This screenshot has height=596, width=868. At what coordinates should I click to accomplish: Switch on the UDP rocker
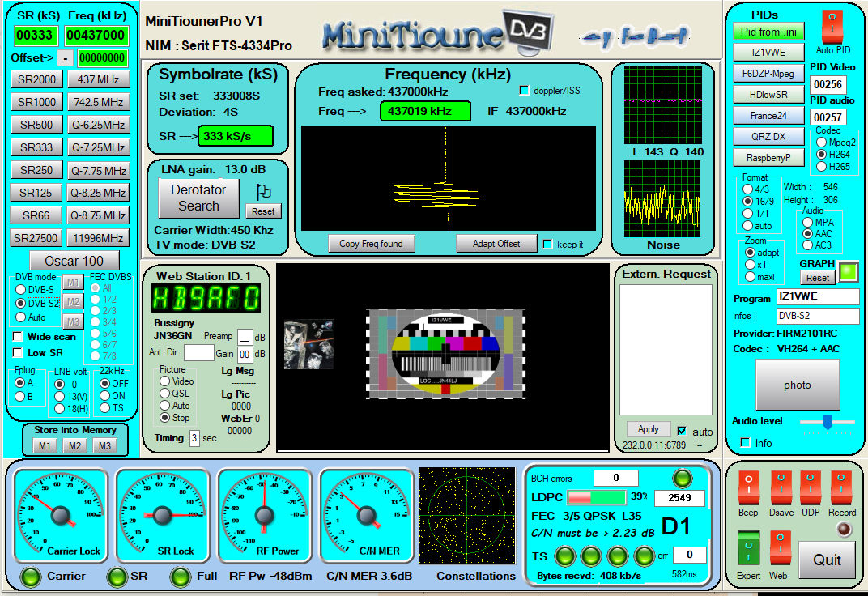[811, 488]
